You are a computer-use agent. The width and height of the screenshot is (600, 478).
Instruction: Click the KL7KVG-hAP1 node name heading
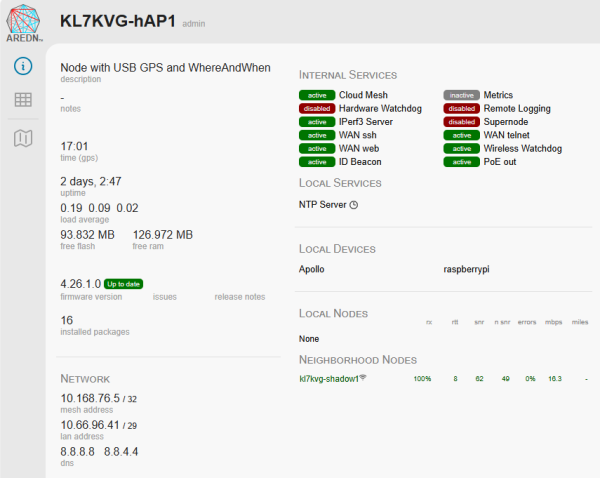tap(117, 21)
